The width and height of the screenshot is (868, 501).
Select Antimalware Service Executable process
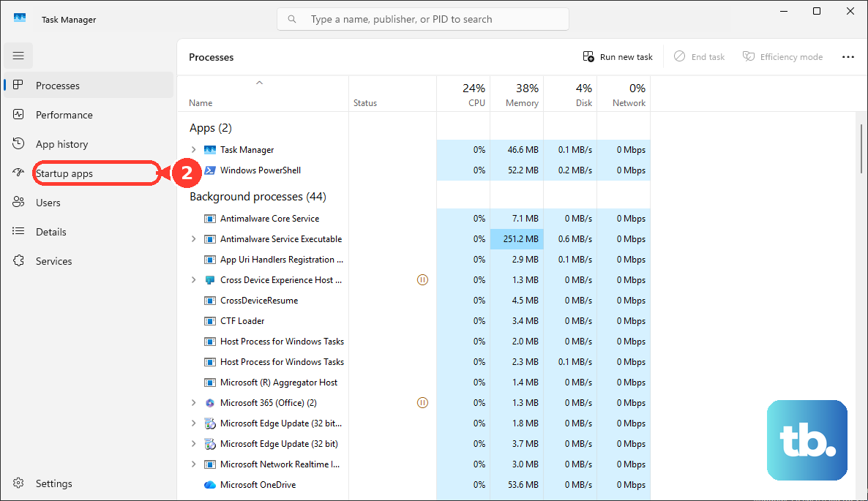[414, 239]
